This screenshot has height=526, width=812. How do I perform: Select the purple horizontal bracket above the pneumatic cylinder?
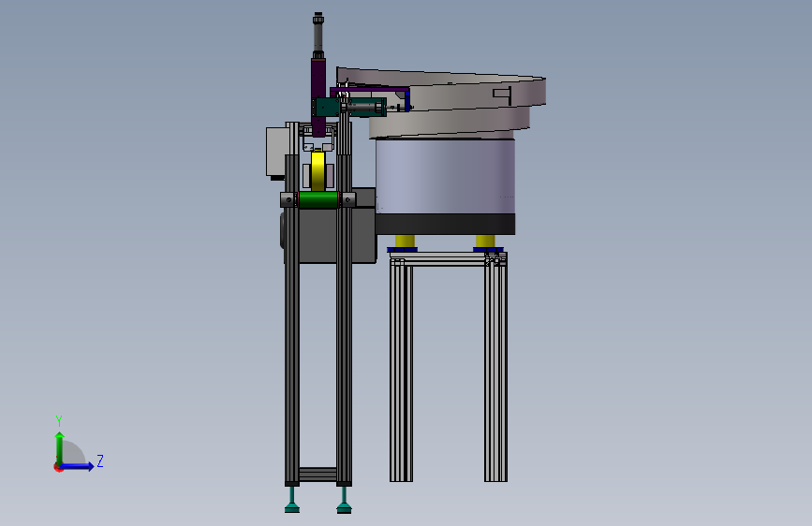pyautogui.click(x=370, y=91)
